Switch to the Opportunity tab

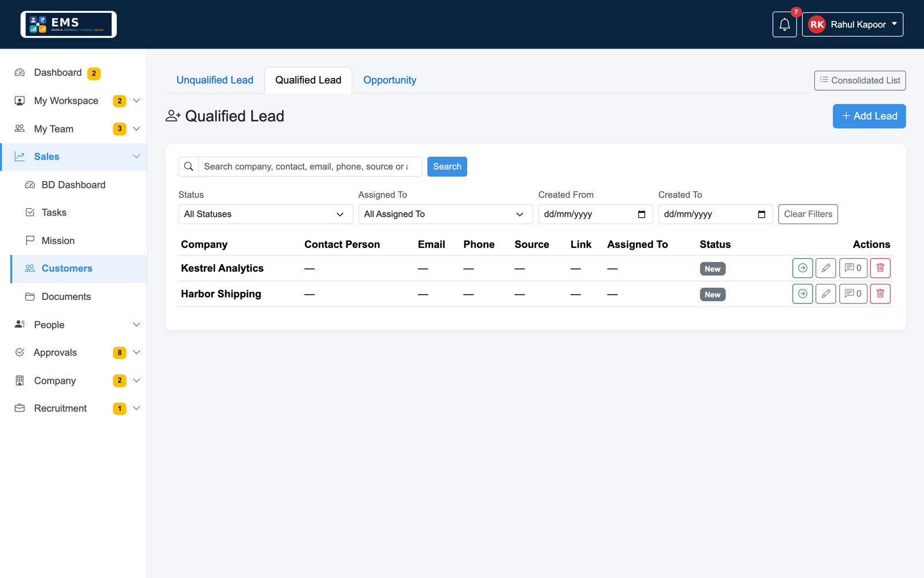point(390,80)
